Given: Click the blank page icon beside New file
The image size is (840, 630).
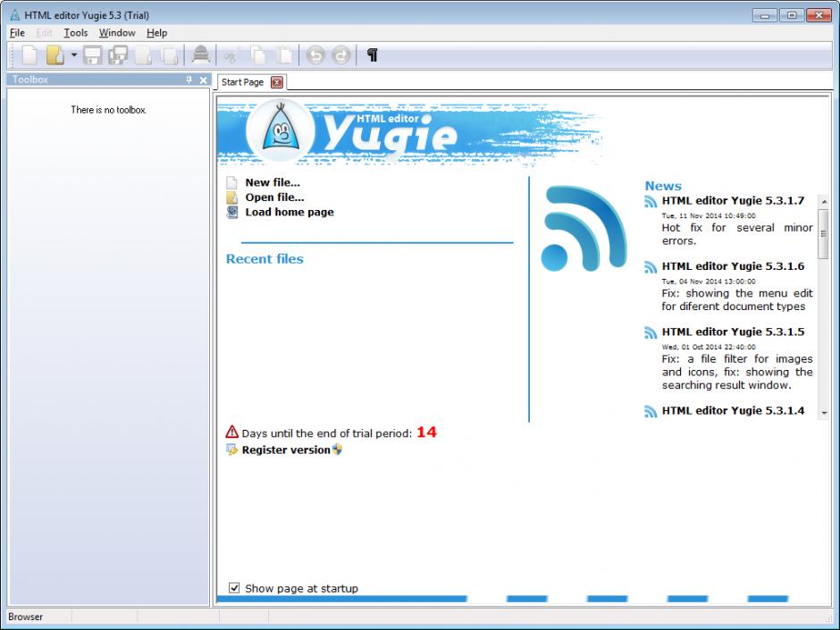Looking at the screenshot, I should [231, 182].
